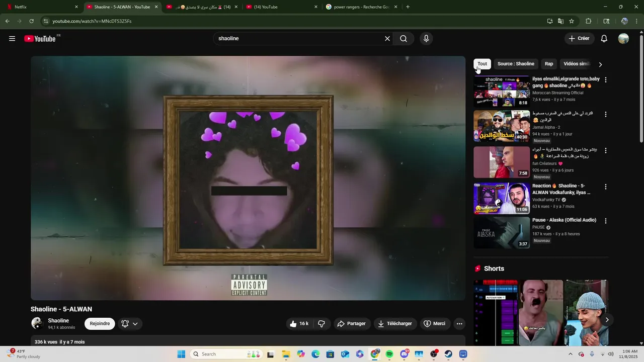Go back in the browser
644x362 pixels.
click(7, 21)
